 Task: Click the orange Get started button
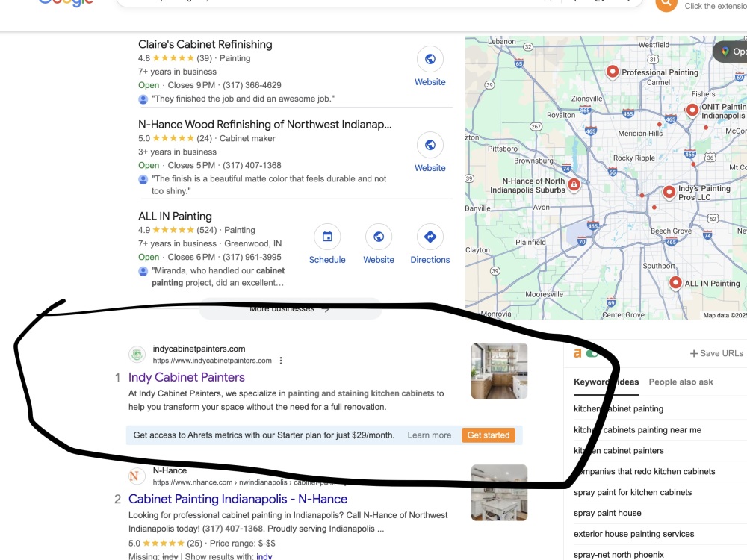(489, 435)
